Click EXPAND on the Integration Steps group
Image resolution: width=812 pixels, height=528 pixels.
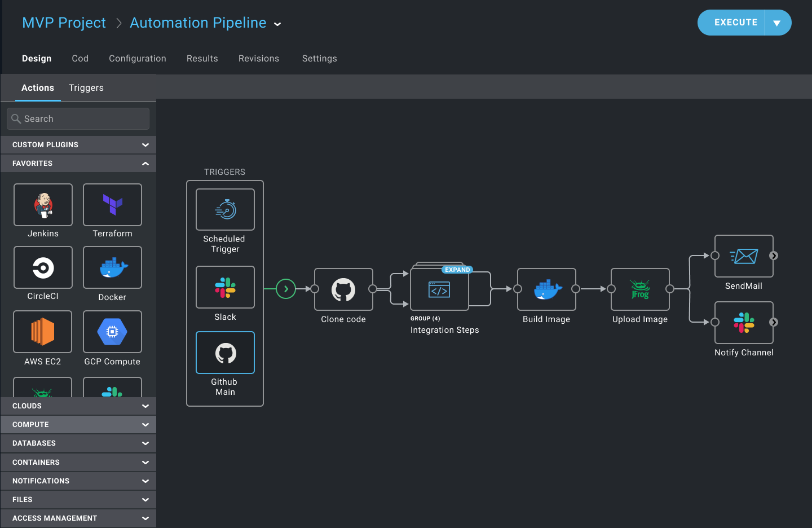[x=457, y=270]
